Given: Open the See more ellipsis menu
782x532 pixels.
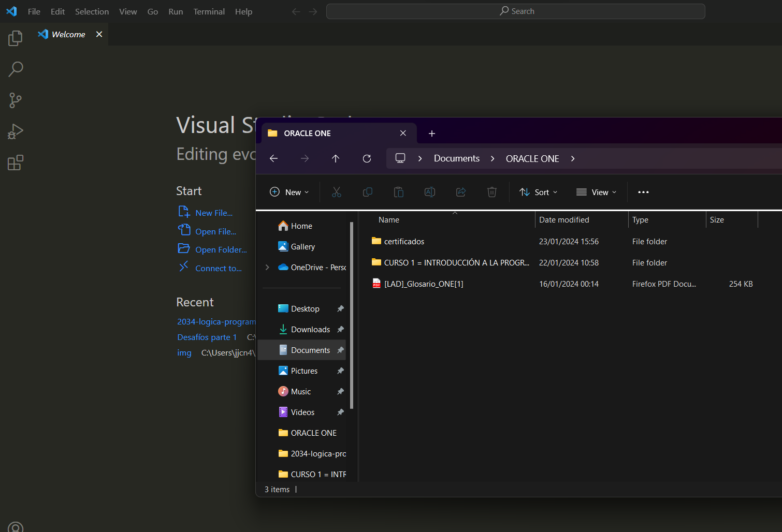Looking at the screenshot, I should tap(643, 192).
